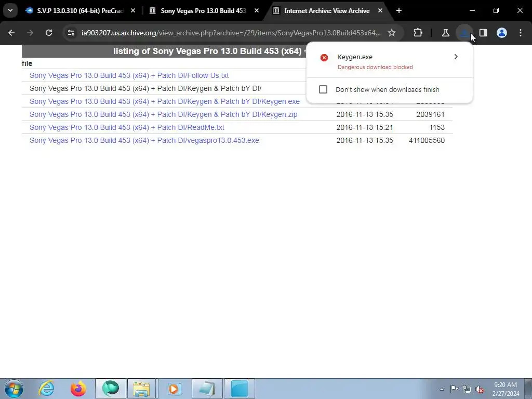Open the Windows Start menu
532x399 pixels.
point(14,389)
